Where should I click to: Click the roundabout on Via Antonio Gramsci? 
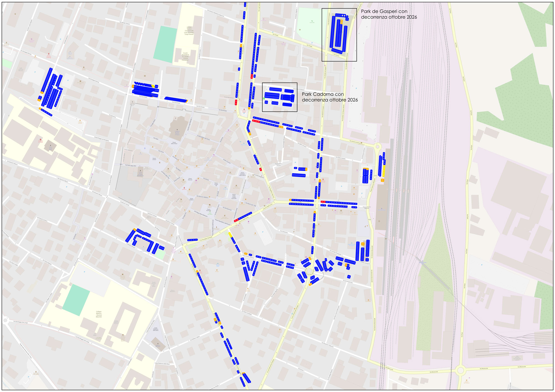(x=377, y=147)
